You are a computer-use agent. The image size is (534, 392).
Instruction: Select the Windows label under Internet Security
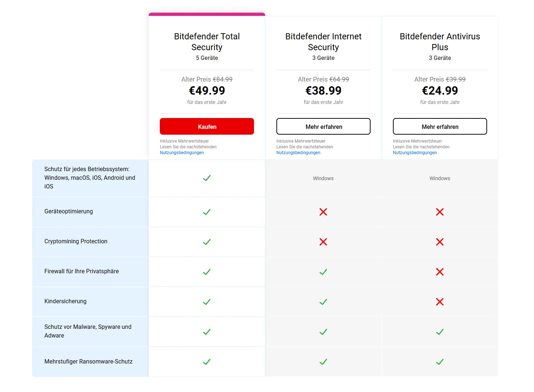(x=323, y=178)
